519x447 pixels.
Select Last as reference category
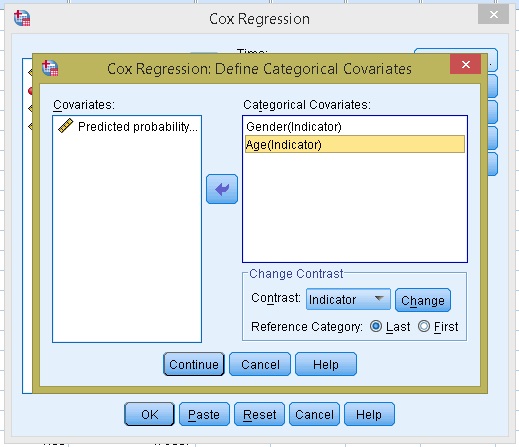(376, 326)
